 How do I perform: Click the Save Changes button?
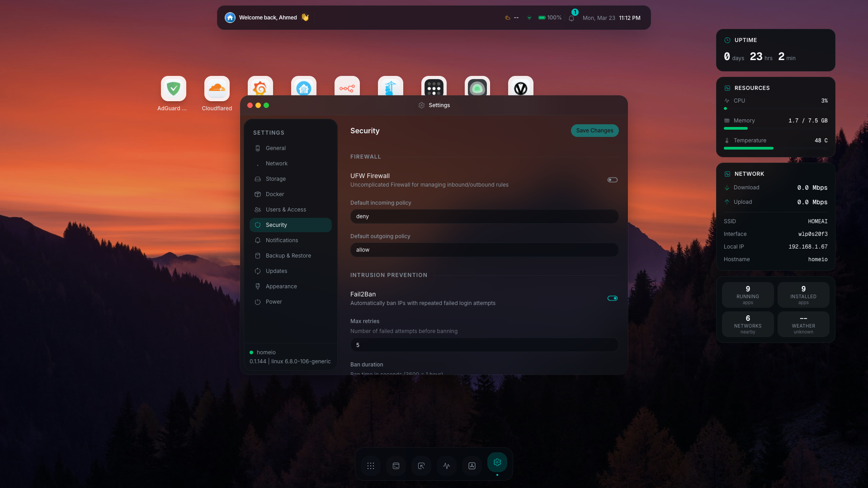(x=594, y=131)
